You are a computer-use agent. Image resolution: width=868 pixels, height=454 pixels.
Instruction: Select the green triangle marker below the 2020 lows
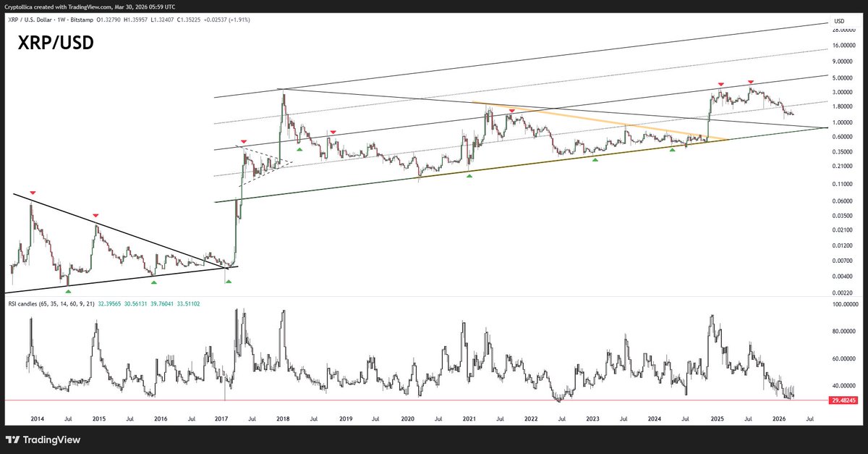(469, 175)
